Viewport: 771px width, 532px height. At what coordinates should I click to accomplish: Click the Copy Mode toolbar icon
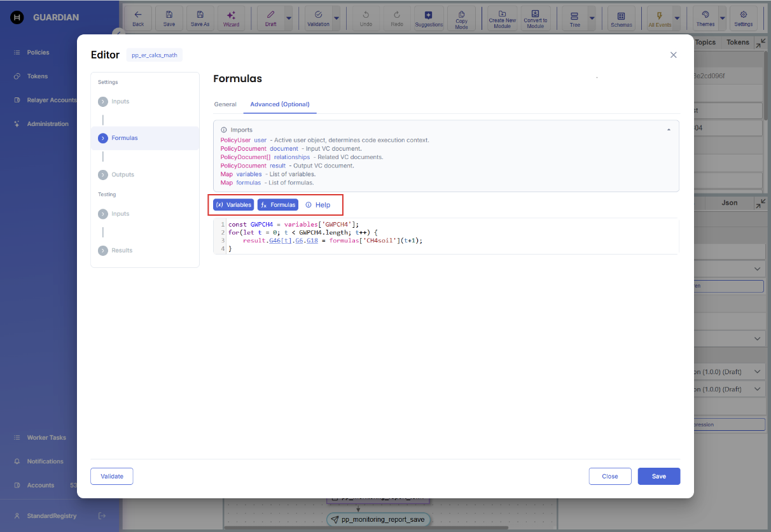pos(461,18)
